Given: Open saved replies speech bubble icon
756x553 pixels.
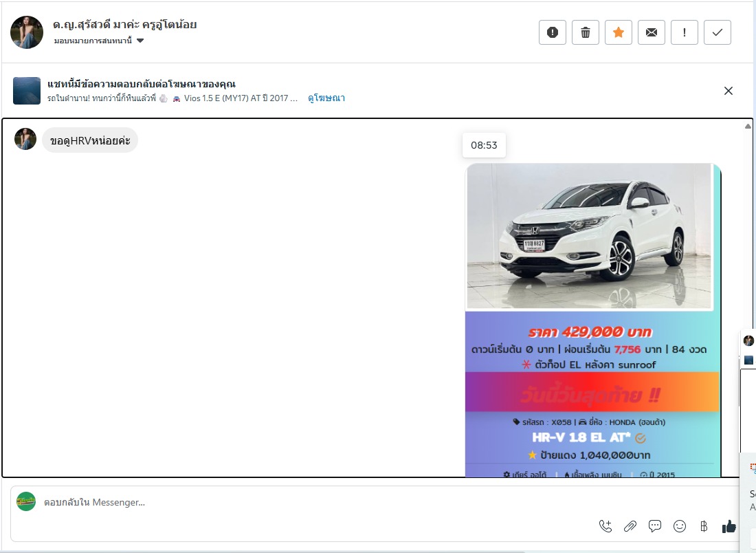Looking at the screenshot, I should pyautogui.click(x=655, y=526).
